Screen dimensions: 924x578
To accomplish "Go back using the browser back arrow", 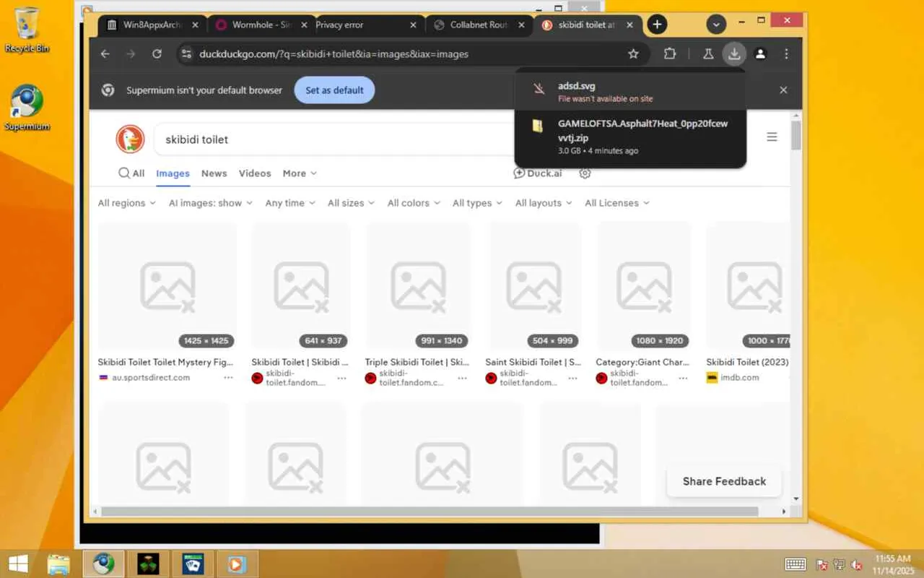I will click(105, 54).
